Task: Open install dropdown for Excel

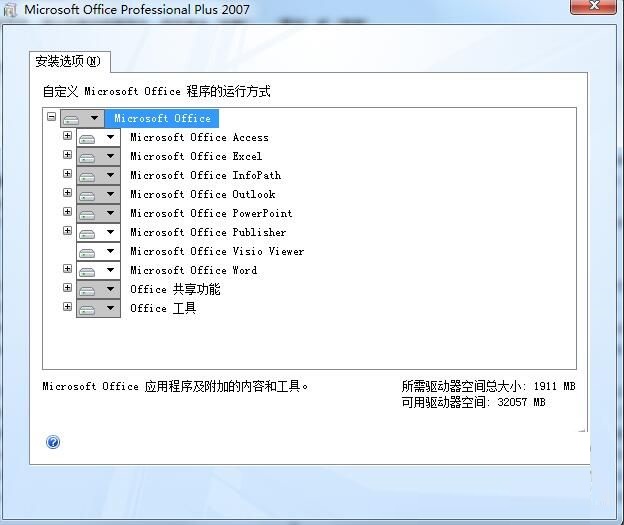Action: [x=98, y=156]
